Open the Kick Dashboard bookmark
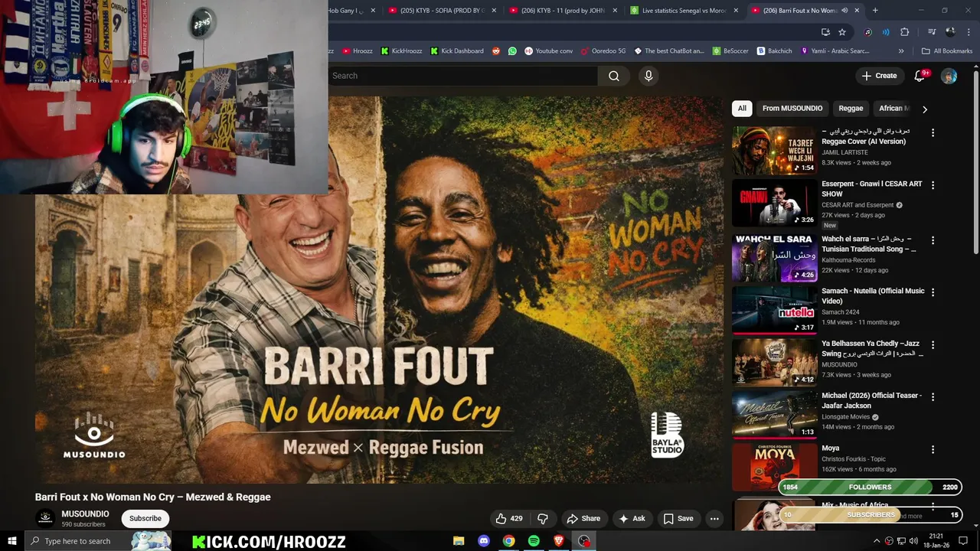The height and width of the screenshot is (551, 980). click(457, 51)
